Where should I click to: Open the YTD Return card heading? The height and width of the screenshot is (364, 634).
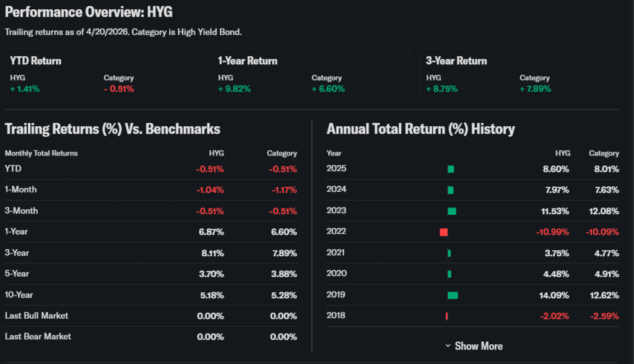click(x=36, y=61)
